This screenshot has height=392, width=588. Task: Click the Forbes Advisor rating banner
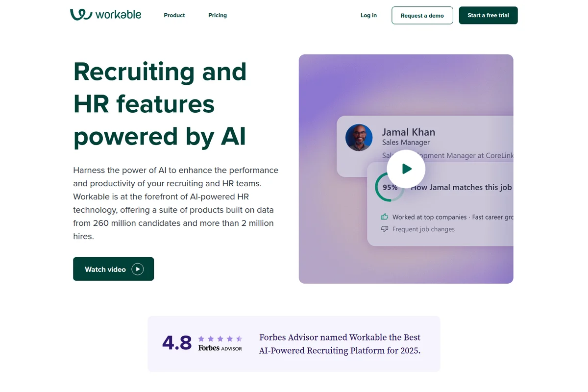(x=294, y=343)
